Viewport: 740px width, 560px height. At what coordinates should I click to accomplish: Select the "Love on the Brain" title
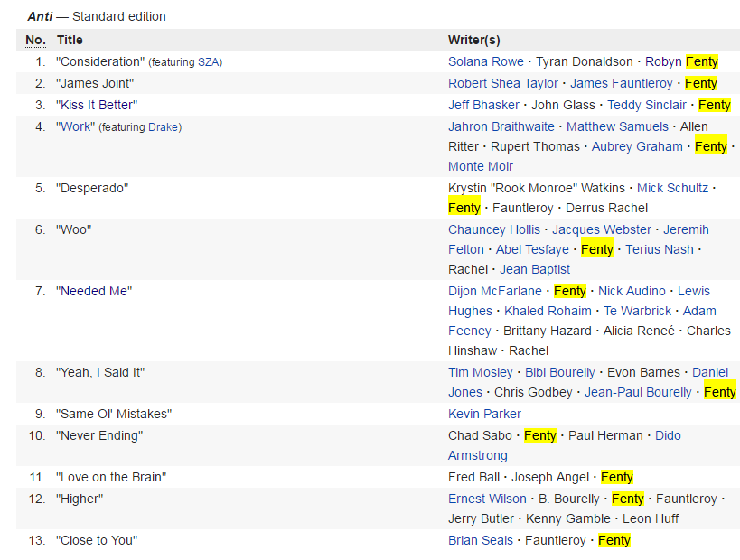(x=111, y=478)
